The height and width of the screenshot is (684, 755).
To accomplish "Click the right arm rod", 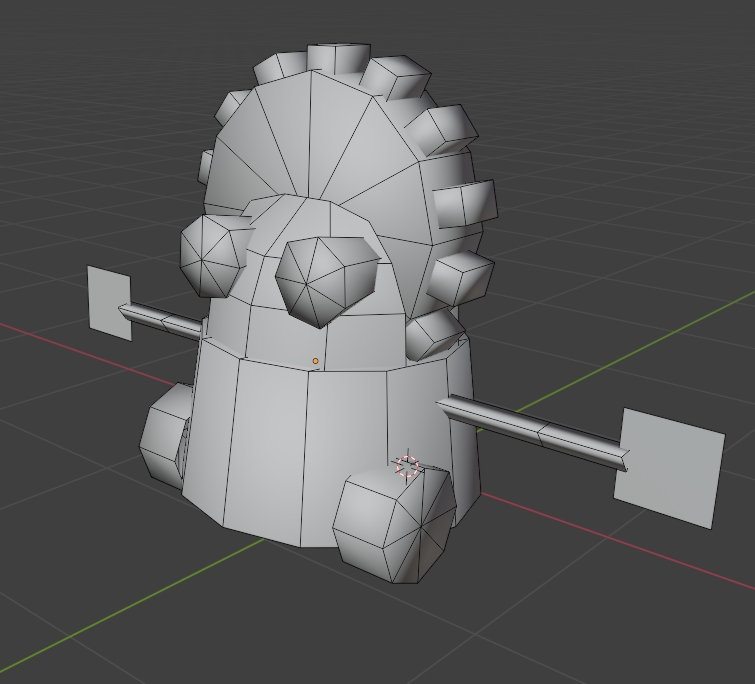I will tap(532, 431).
